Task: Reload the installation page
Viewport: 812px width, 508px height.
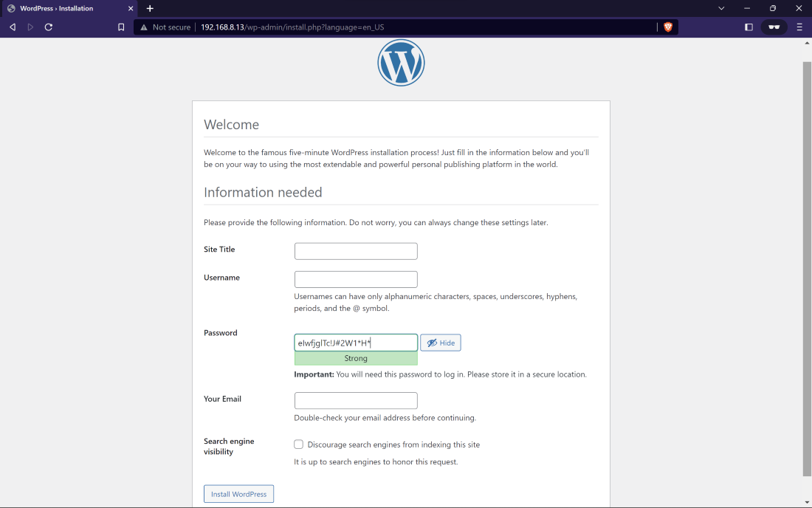Action: pos(49,27)
